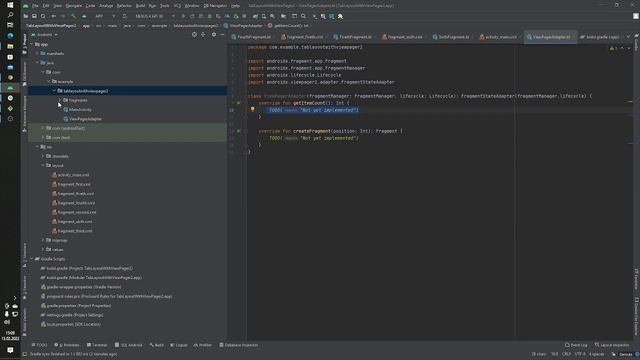
Task: Click the Search Everywhere magnifier icon
Action: tap(303, 16)
